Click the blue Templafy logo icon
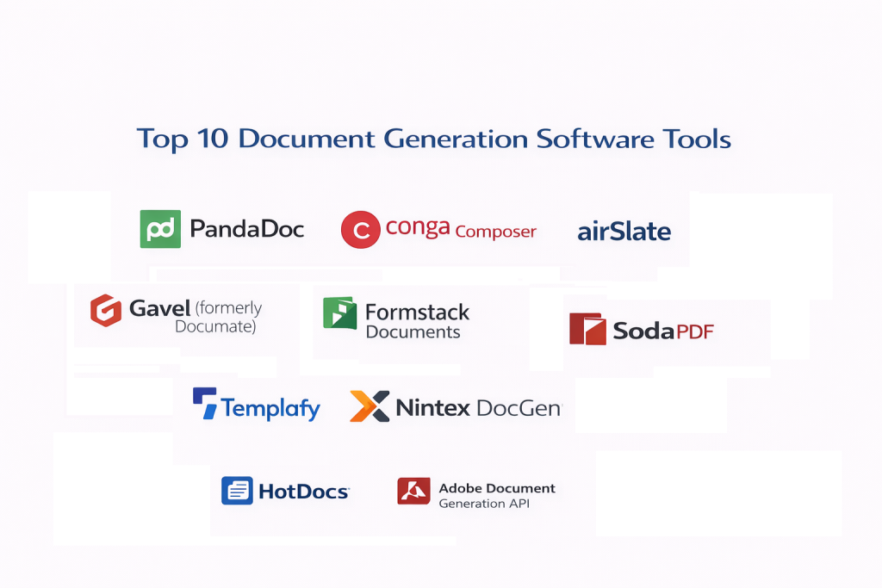Screen dimensions: 882x588 click(x=204, y=403)
